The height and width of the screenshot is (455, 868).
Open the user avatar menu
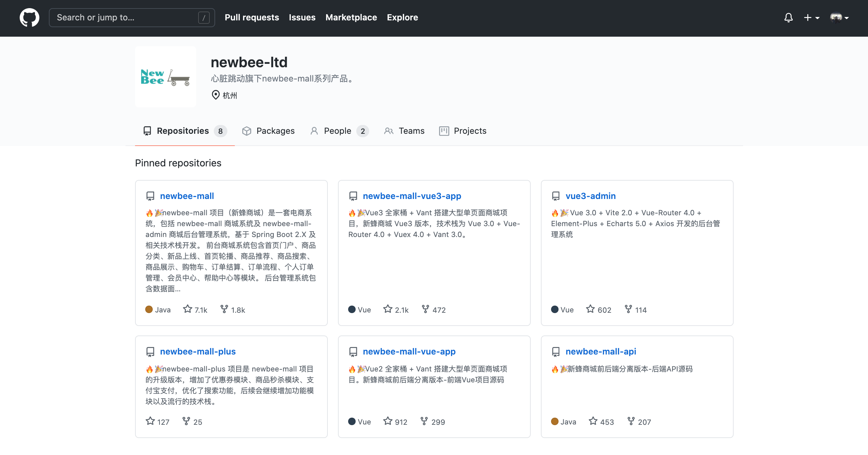tap(839, 17)
